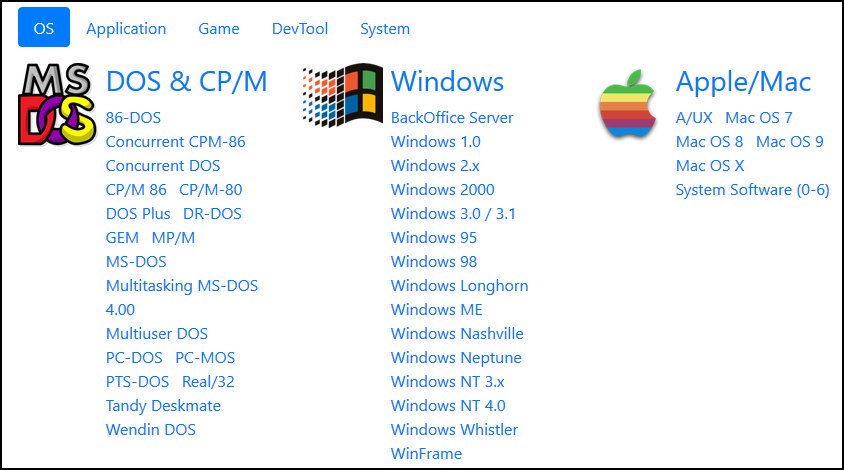The width and height of the screenshot is (844, 470).
Task: Open the Windows NT 3.x link
Action: (447, 382)
